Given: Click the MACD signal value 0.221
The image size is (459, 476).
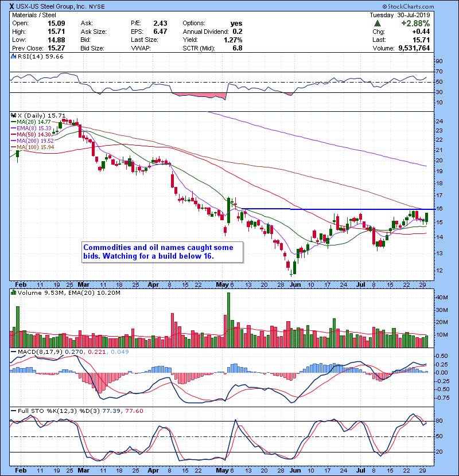Looking at the screenshot, I should [x=97, y=352].
